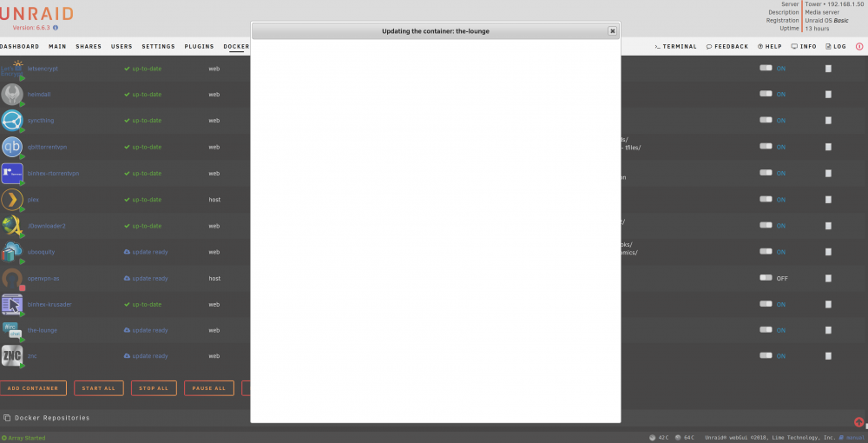Click the Docker Repositories section icon

(7, 418)
